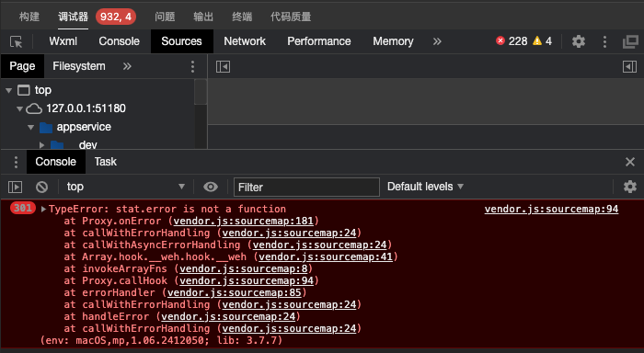Switch to the top Console panel tab

coord(119,41)
